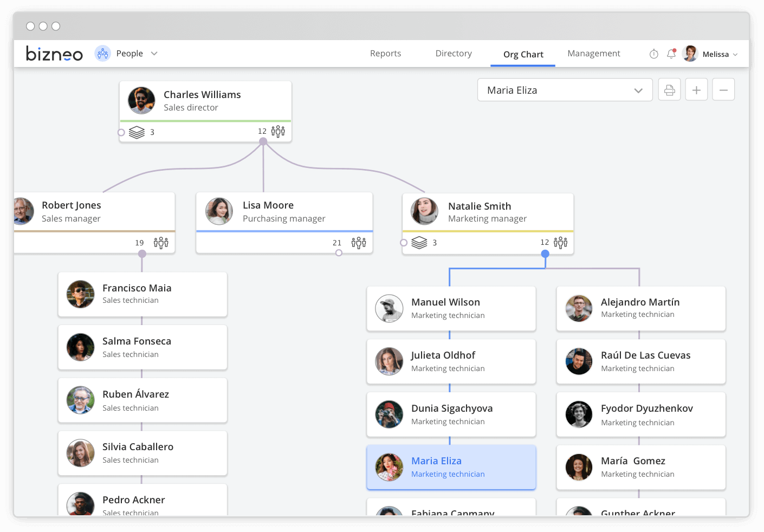
Task: Open Maria Eliza's profile link
Action: (x=436, y=460)
